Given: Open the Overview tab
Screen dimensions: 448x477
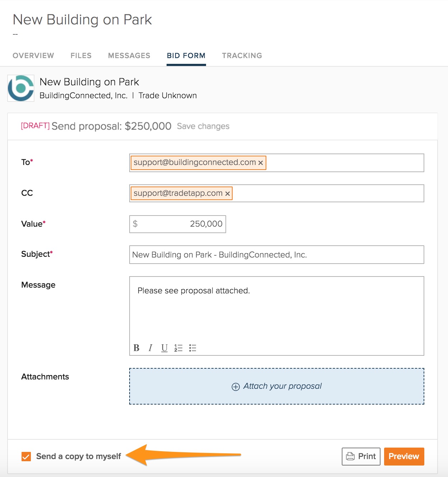Looking at the screenshot, I should [x=33, y=56].
